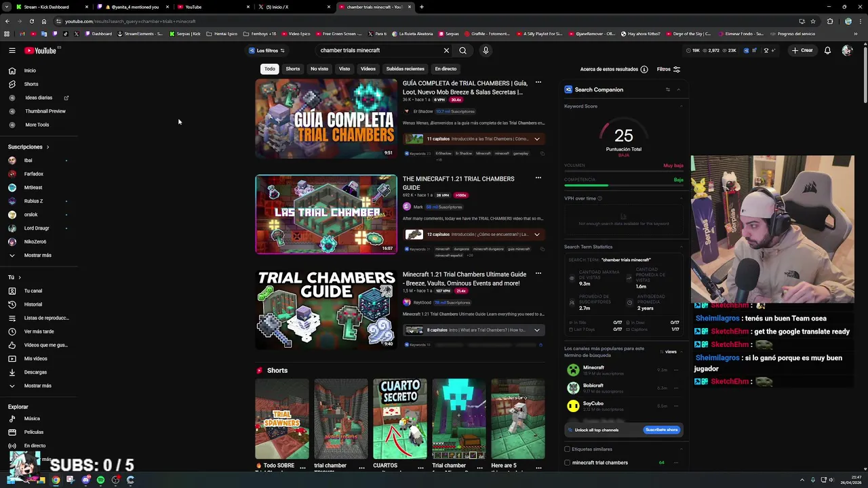Open options for THE MINECRAFT 1.21 TRIAL CHAMBERS GUIDE
The image size is (868, 488).
538,178
